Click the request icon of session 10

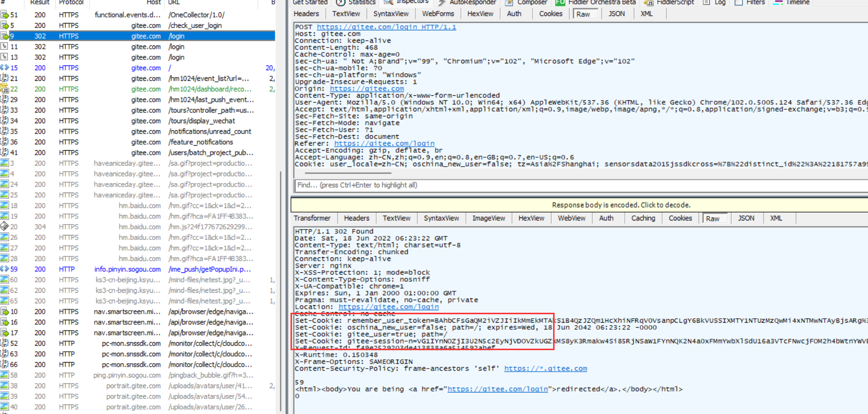pyautogui.click(x=5, y=311)
